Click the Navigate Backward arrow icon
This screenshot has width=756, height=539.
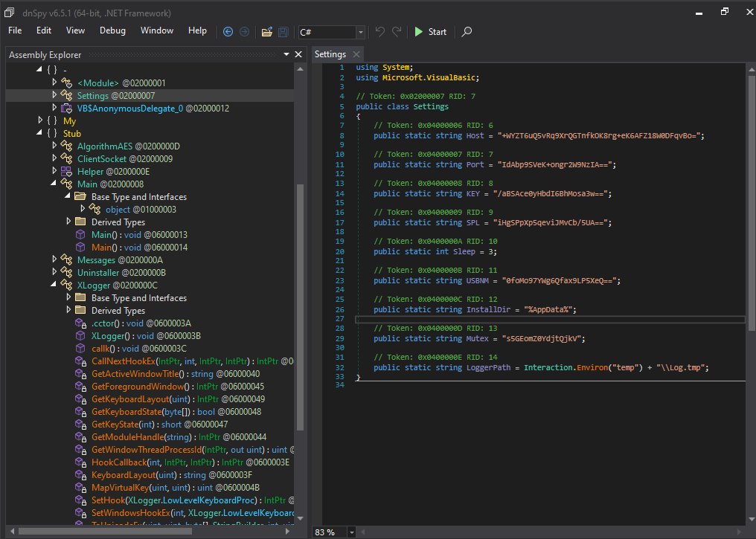228,32
